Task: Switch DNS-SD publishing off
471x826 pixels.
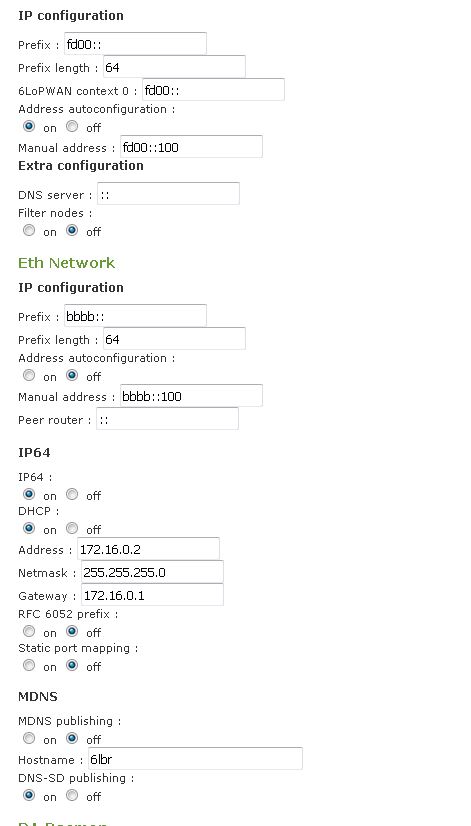Action: pos(72,795)
